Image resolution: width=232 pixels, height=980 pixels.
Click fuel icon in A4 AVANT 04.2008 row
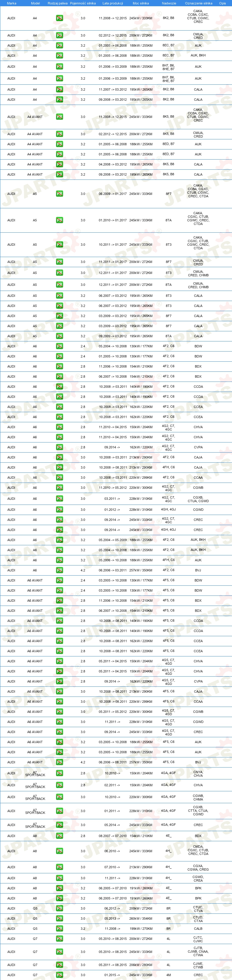[59, 164]
